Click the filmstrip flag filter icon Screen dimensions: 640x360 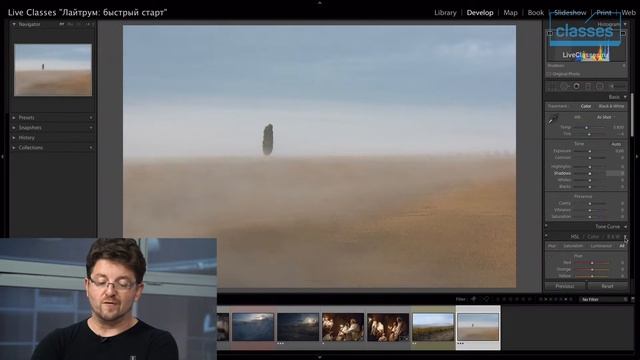473,299
